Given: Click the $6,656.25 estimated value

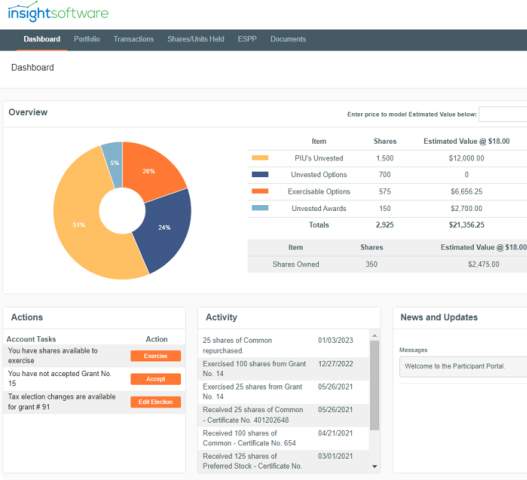Looking at the screenshot, I should [x=467, y=191].
